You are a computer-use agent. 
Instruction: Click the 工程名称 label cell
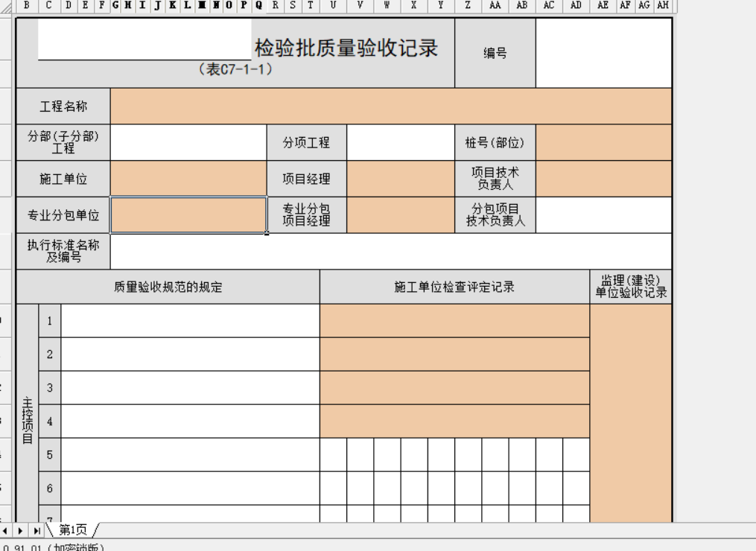point(63,106)
